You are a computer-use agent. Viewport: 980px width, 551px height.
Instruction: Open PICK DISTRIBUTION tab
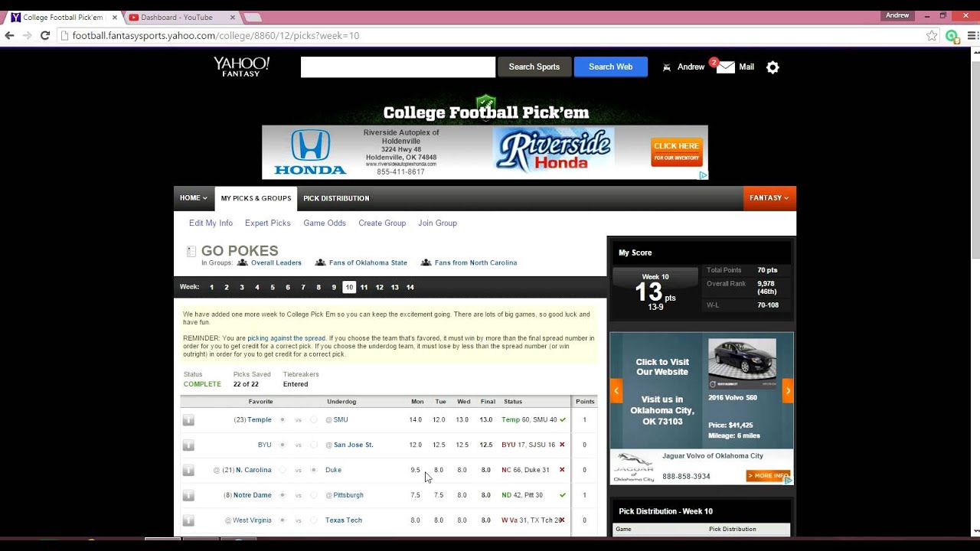(x=336, y=198)
